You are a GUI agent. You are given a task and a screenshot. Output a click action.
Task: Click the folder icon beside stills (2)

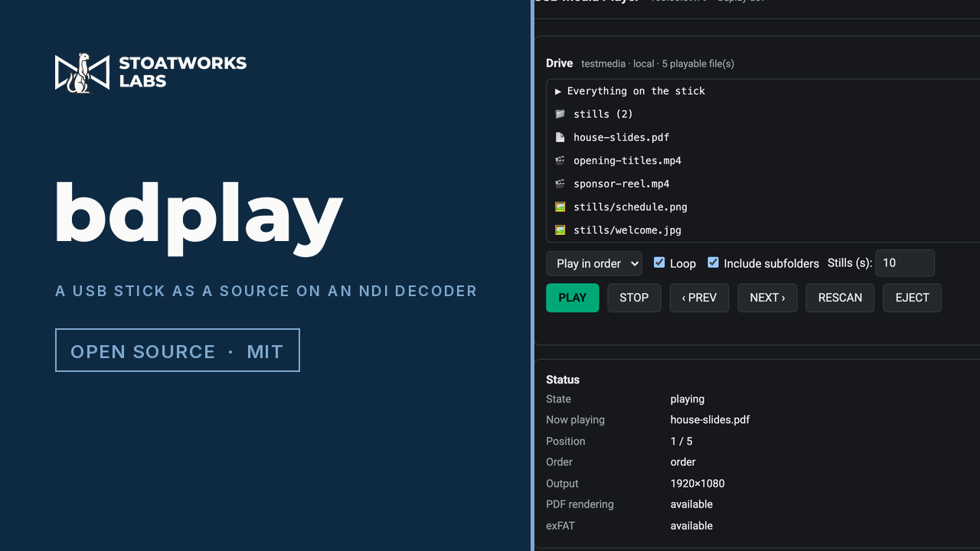560,114
